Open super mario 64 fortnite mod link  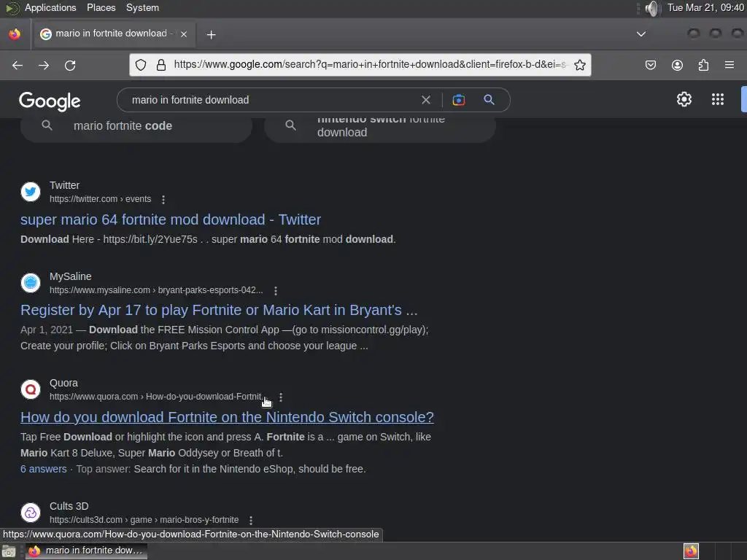pos(171,219)
